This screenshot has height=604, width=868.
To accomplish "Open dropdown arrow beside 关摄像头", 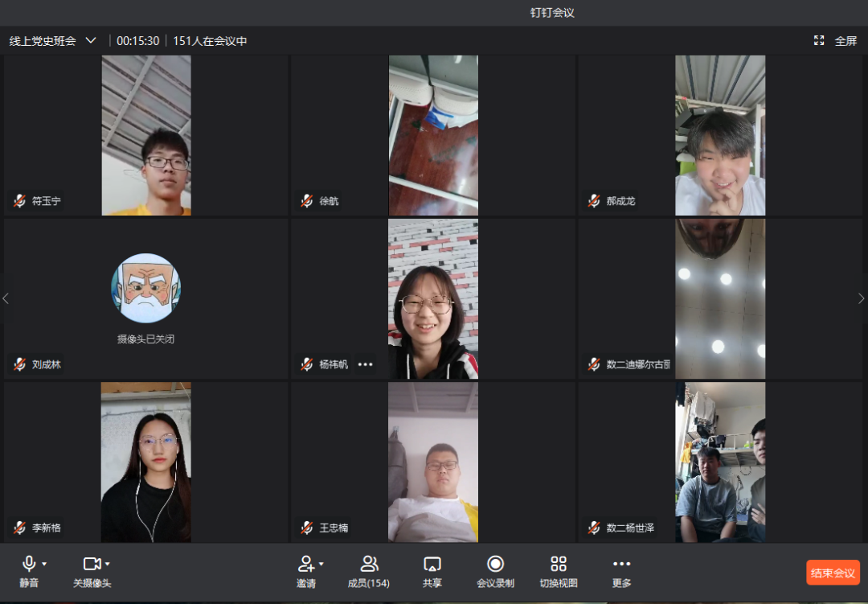I will tap(108, 564).
